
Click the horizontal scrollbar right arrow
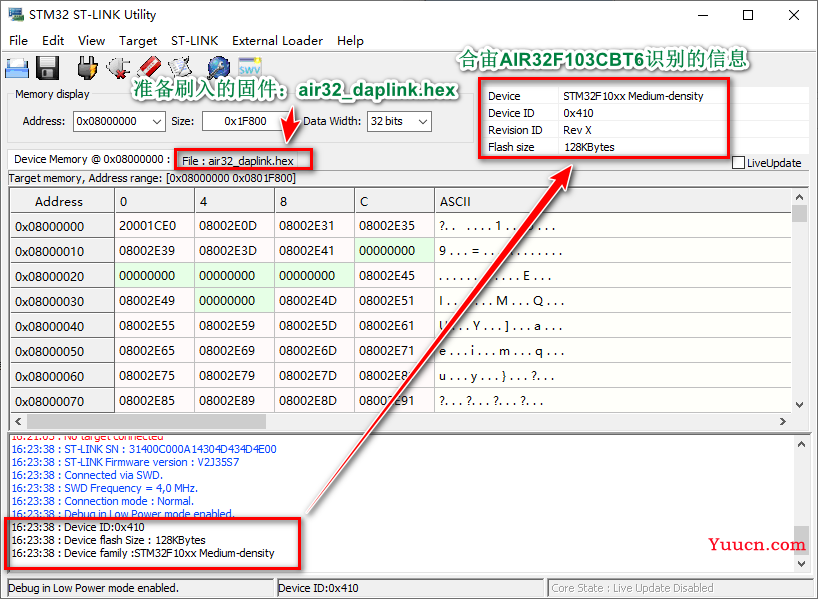783,421
